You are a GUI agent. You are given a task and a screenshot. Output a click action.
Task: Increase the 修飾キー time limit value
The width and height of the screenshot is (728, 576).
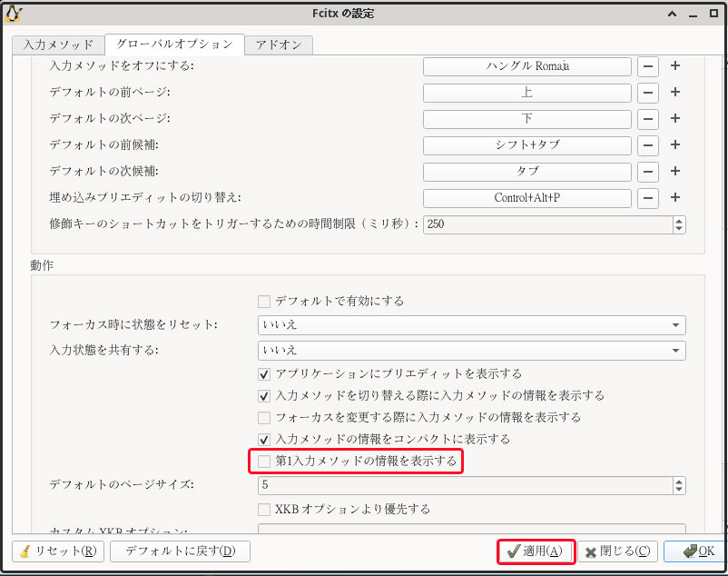[x=679, y=221]
